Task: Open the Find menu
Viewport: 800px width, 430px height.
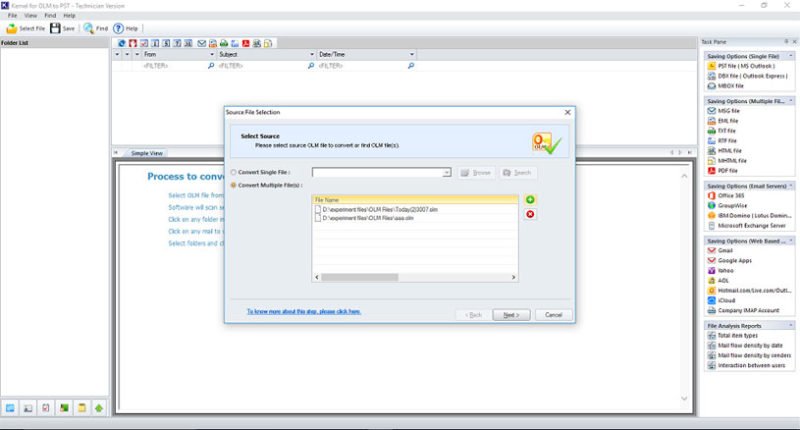Action: click(x=50, y=16)
